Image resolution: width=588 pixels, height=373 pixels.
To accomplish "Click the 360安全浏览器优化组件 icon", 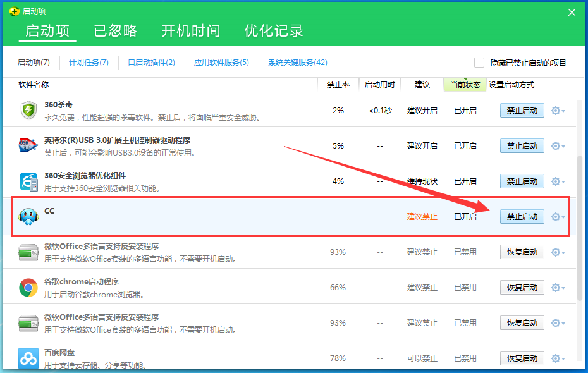I will (x=28, y=181).
